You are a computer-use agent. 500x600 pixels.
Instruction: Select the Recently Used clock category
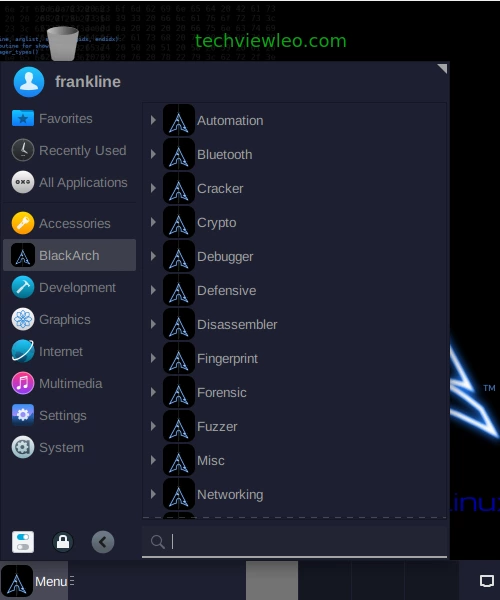[x=69, y=150]
